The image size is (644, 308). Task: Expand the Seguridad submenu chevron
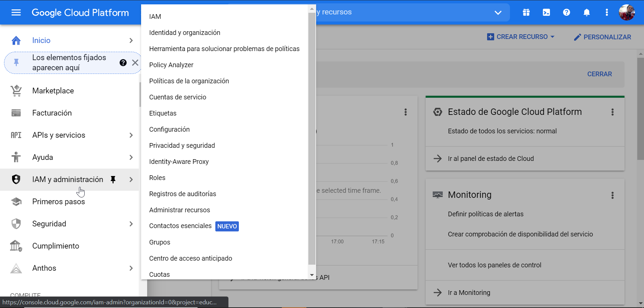pyautogui.click(x=131, y=224)
